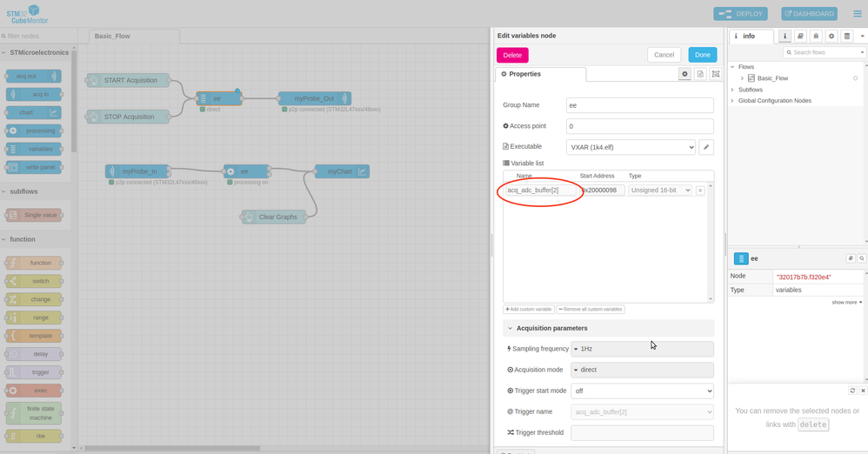
Task: Remove the acq_adc_buffer[2] variable row
Action: tap(700, 190)
